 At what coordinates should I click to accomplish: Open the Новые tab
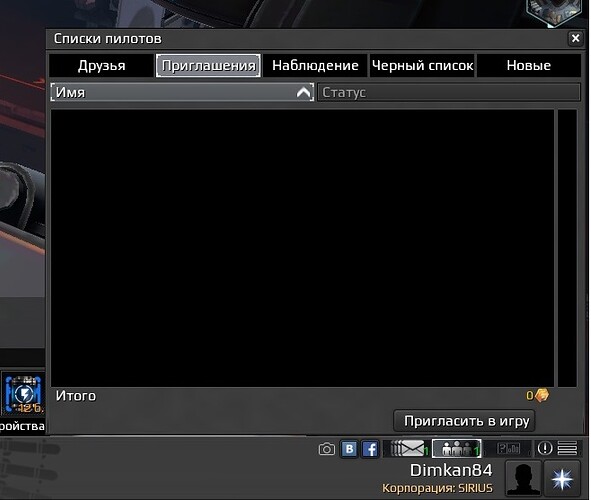tap(529, 66)
